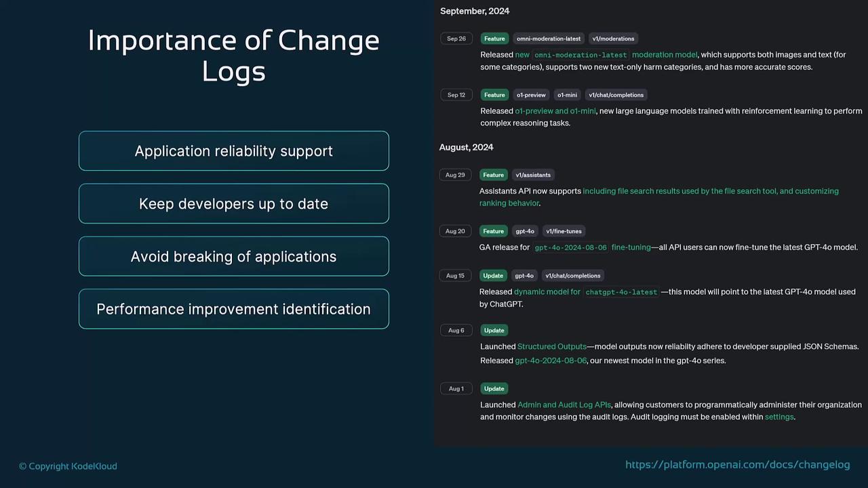Open the platform.openai.com changelog URL

(737, 465)
